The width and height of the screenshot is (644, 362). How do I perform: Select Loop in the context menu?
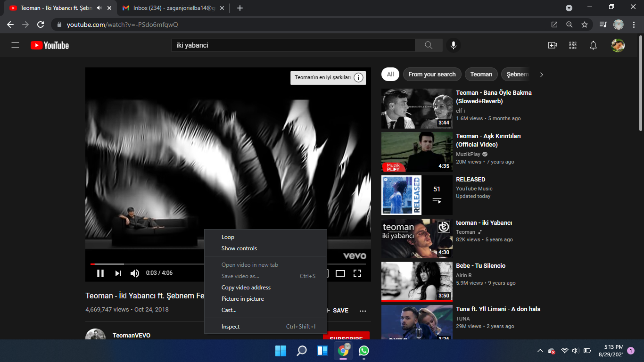tap(265, 237)
